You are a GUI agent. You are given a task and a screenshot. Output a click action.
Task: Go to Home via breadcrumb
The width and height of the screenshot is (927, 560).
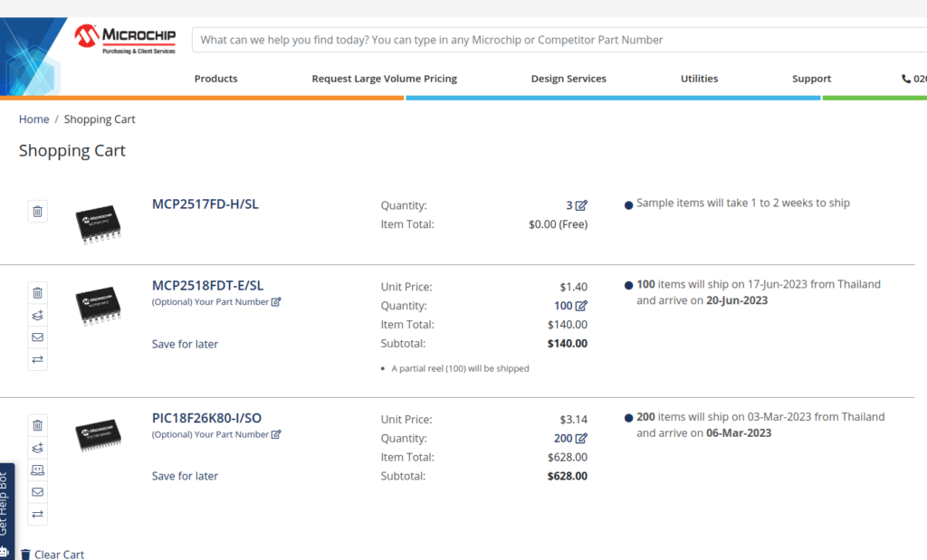[33, 119]
